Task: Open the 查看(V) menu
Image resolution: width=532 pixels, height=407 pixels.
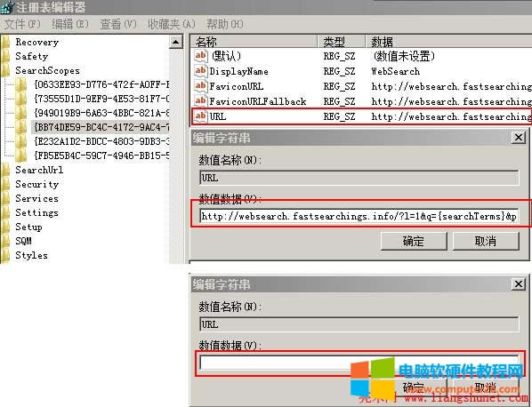Action: [118, 24]
